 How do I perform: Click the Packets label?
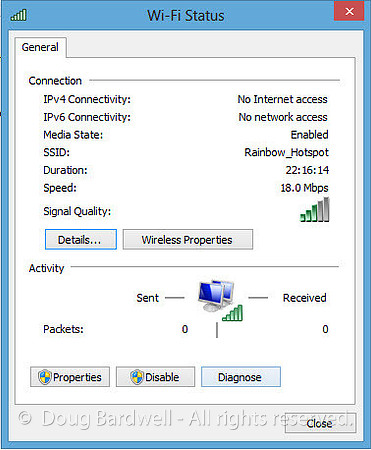63,329
